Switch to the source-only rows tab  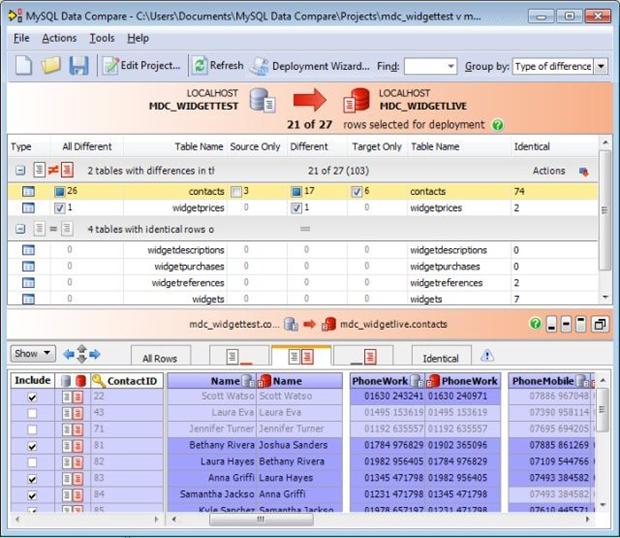(x=239, y=355)
